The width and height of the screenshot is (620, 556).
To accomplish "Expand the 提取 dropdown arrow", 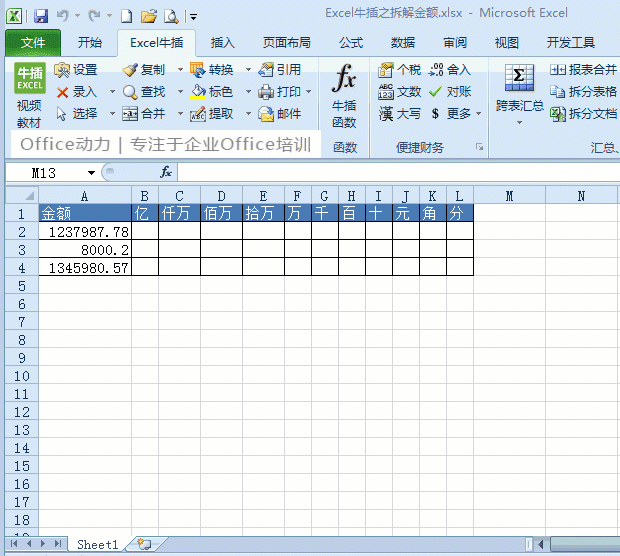I will click(248, 114).
